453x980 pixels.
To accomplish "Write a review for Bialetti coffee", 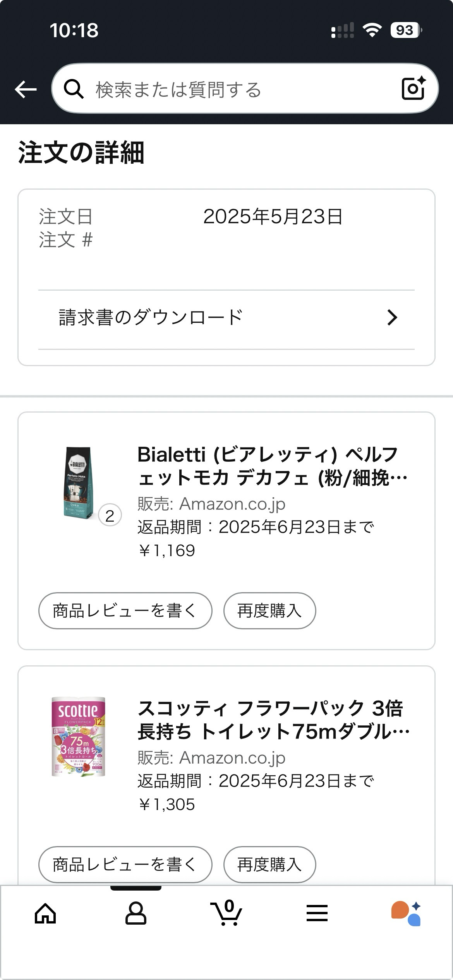I will (125, 610).
